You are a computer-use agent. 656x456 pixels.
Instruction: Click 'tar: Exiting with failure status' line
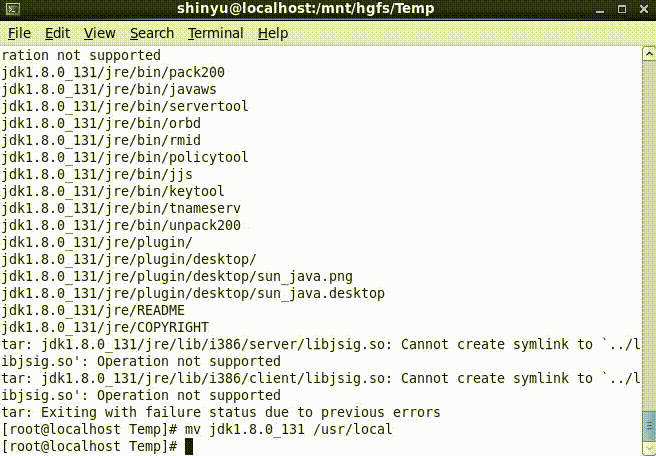(221, 412)
